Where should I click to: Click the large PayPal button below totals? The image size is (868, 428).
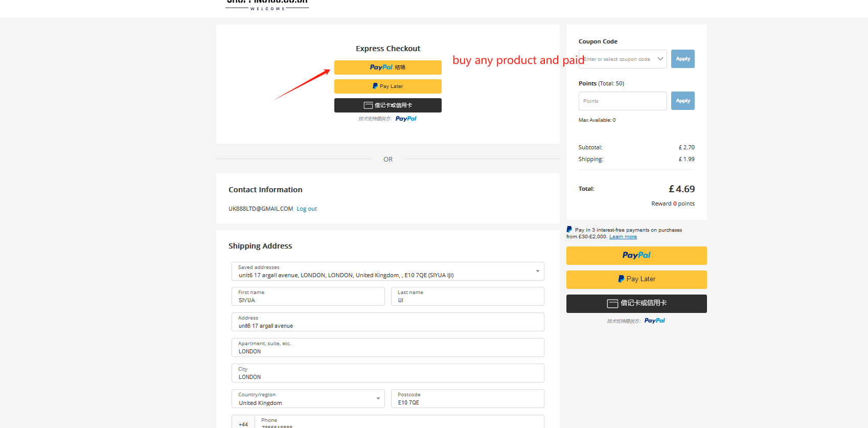click(x=636, y=256)
